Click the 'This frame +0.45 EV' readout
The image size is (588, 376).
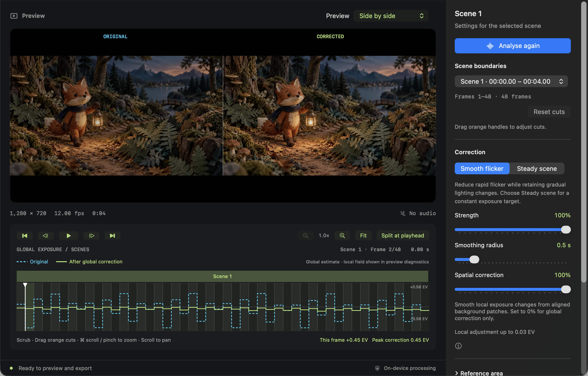pyautogui.click(x=344, y=340)
